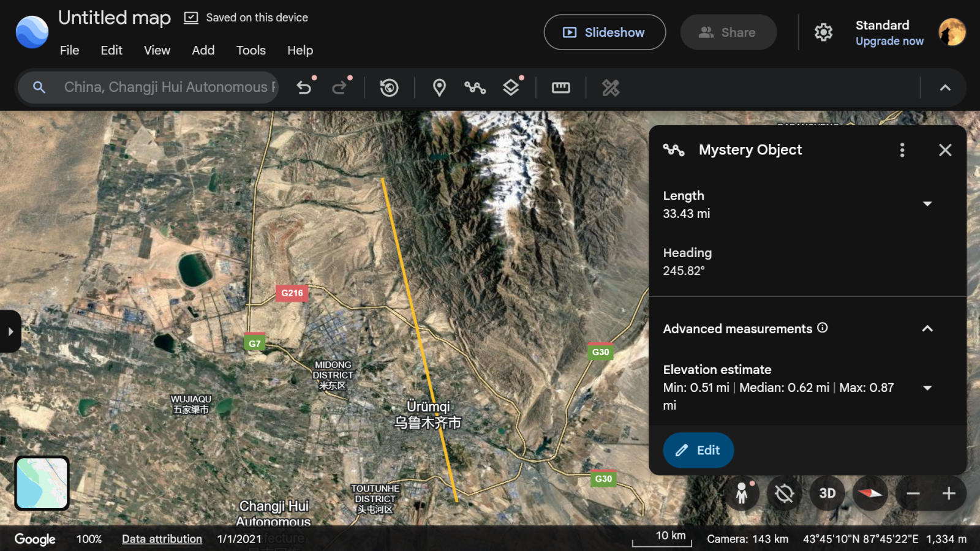Click the undo arrow in toolbar

(x=304, y=88)
